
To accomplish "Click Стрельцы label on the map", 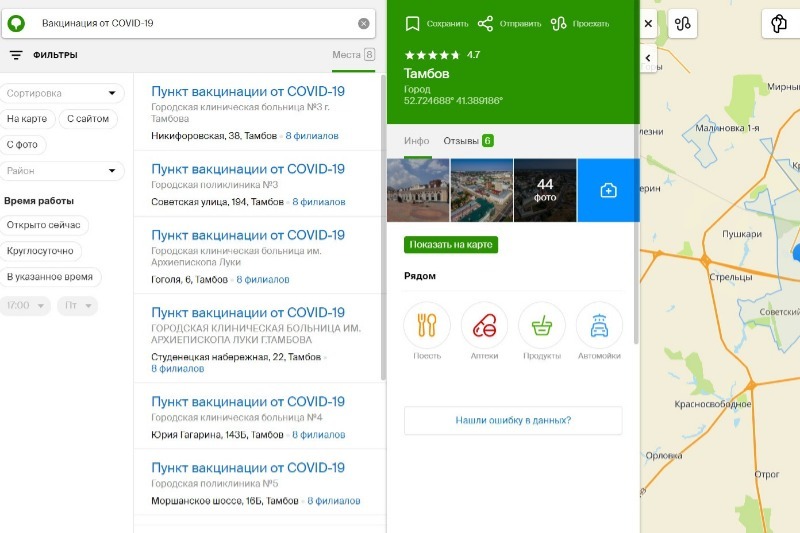I will [x=731, y=277].
